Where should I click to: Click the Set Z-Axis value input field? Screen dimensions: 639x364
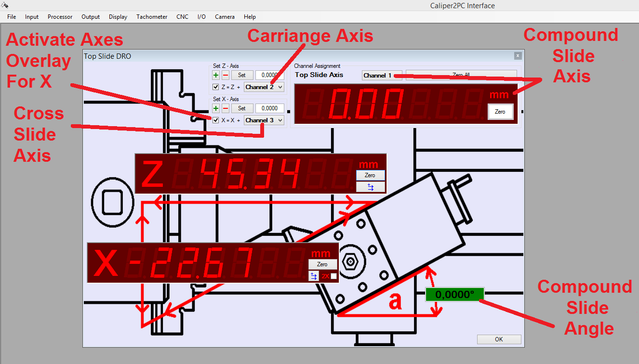[269, 75]
